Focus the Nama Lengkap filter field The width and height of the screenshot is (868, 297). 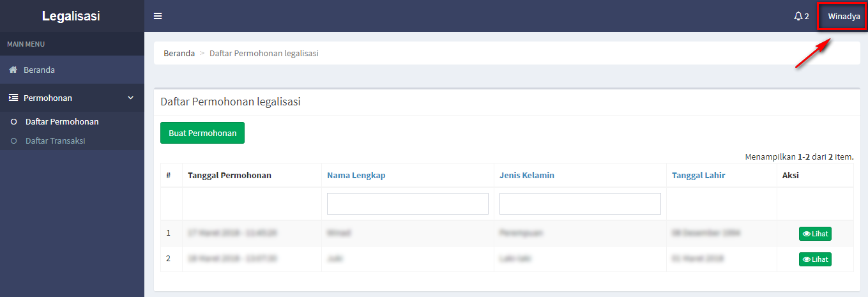click(407, 204)
